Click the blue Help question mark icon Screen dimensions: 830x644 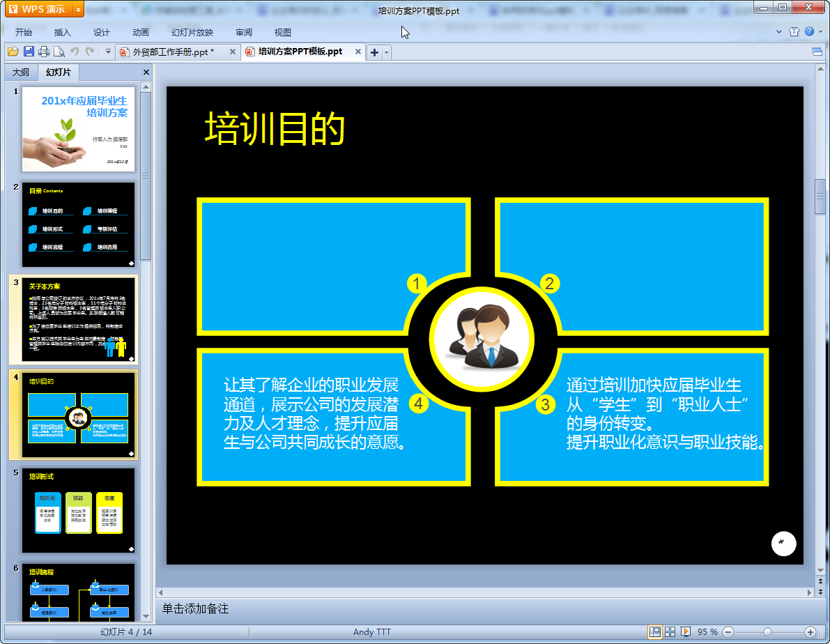[808, 32]
